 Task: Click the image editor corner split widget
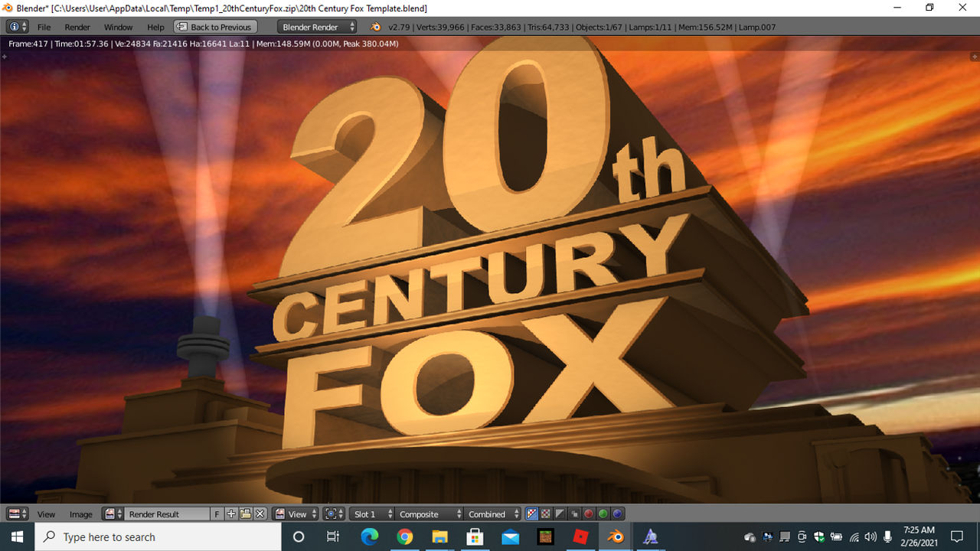pyautogui.click(x=975, y=56)
